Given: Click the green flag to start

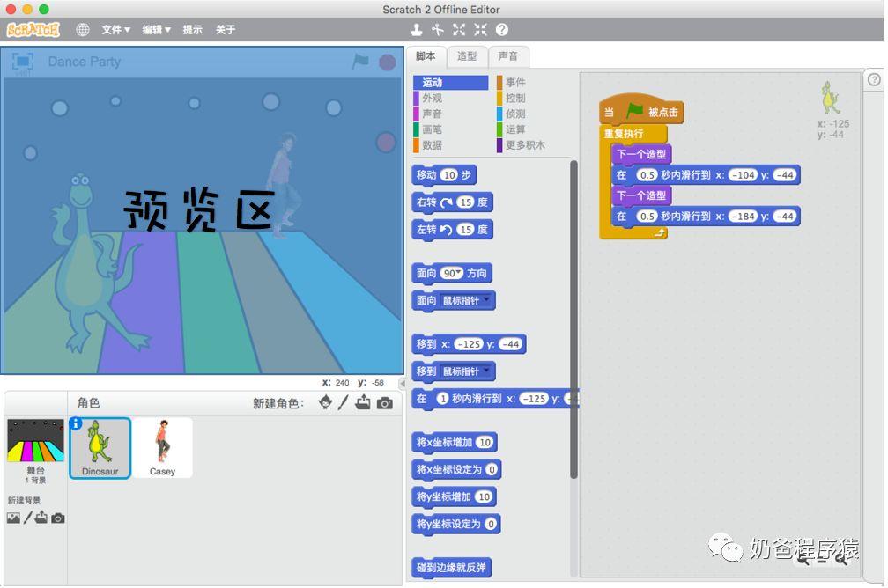Looking at the screenshot, I should click(x=360, y=62).
